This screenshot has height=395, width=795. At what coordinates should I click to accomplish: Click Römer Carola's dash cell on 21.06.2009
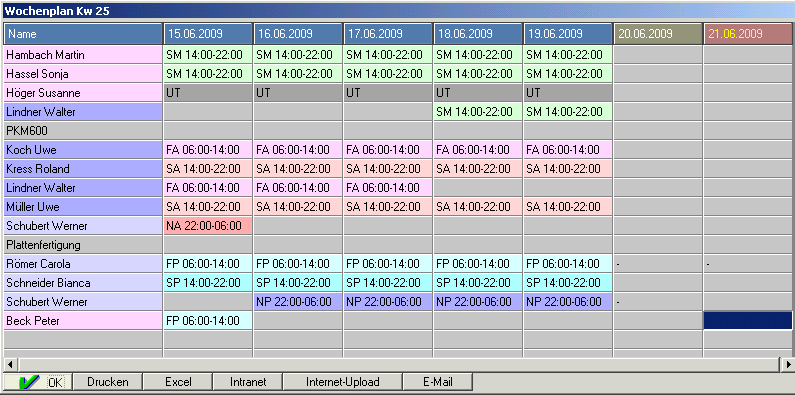[749, 264]
